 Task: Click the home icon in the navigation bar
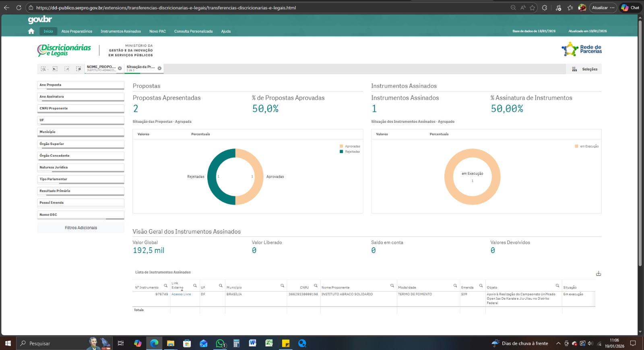point(31,31)
